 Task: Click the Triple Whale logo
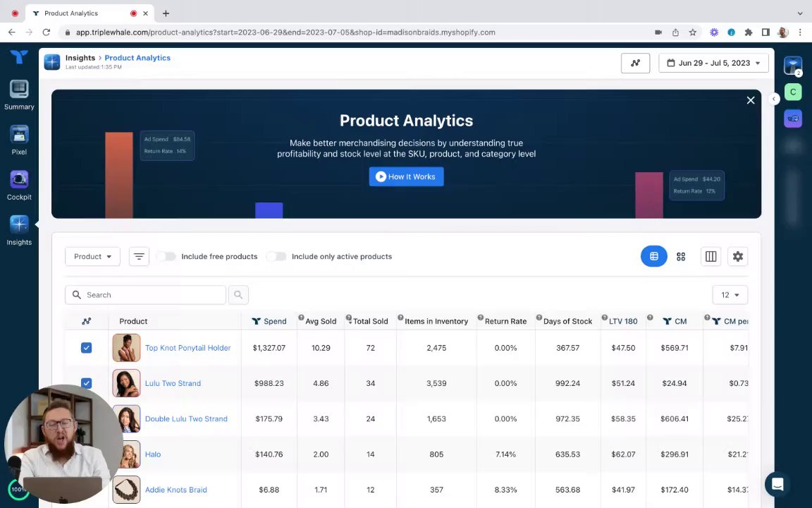[x=19, y=56]
